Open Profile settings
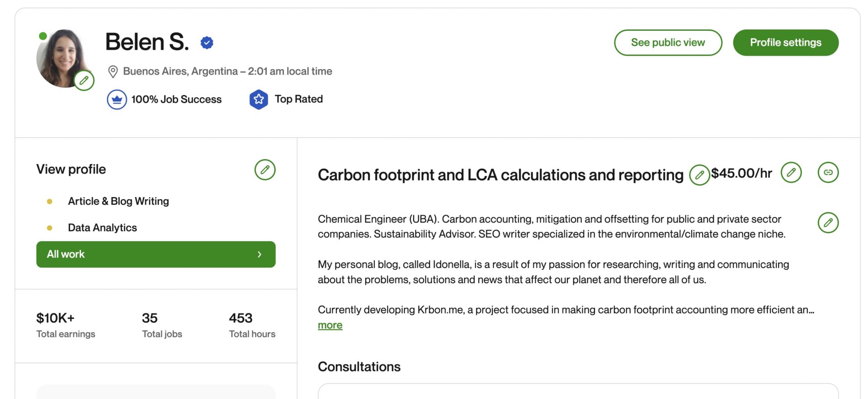 785,43
